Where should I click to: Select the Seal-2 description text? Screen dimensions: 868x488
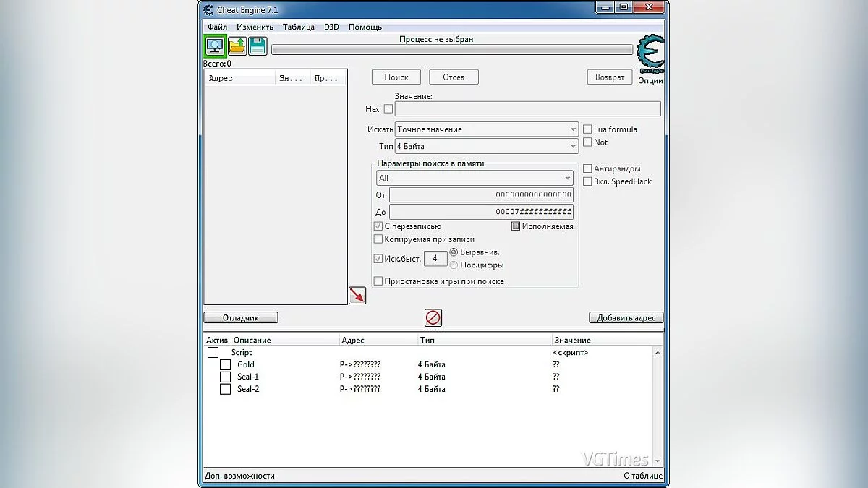(248, 389)
